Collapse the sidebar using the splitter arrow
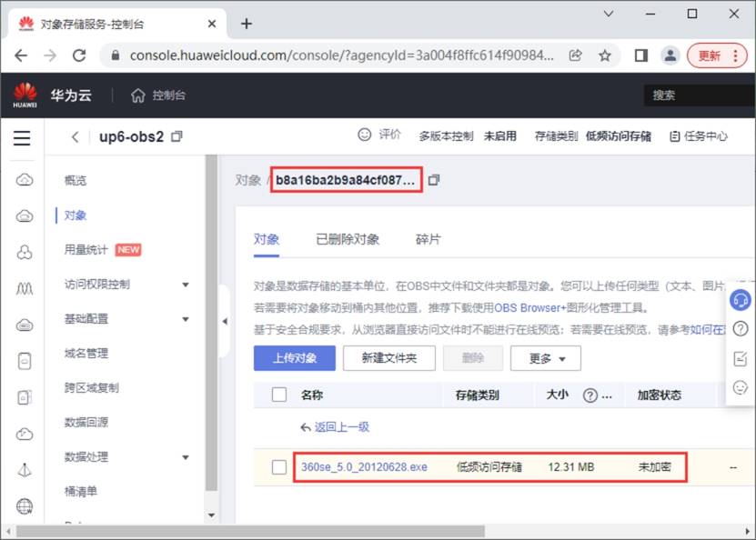The width and height of the screenshot is (756, 540). click(x=225, y=321)
